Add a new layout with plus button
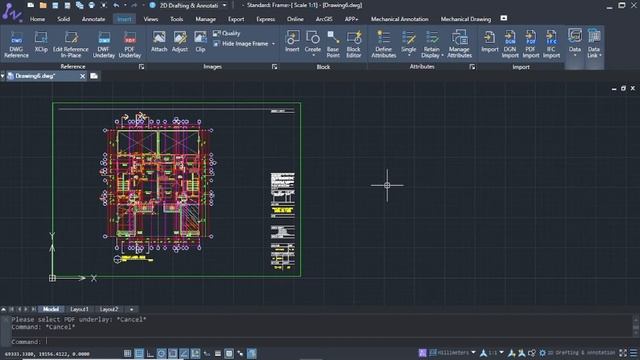640x360 pixels. click(x=131, y=309)
